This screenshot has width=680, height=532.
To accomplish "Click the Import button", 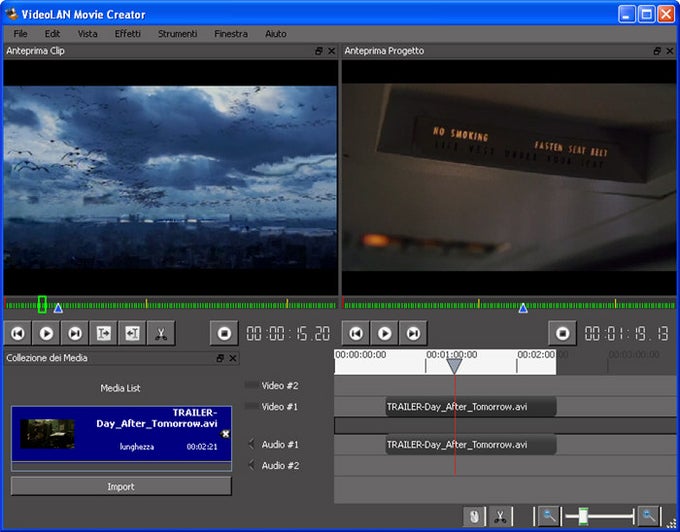I will point(121,486).
